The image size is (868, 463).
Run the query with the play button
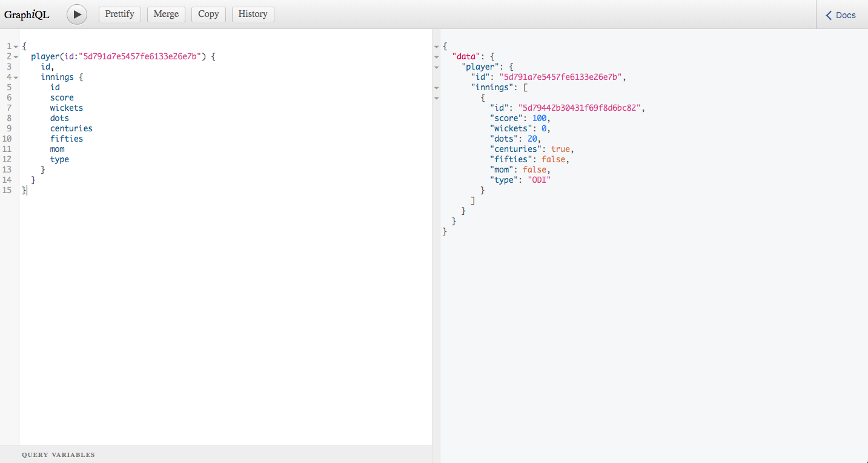[x=77, y=14]
